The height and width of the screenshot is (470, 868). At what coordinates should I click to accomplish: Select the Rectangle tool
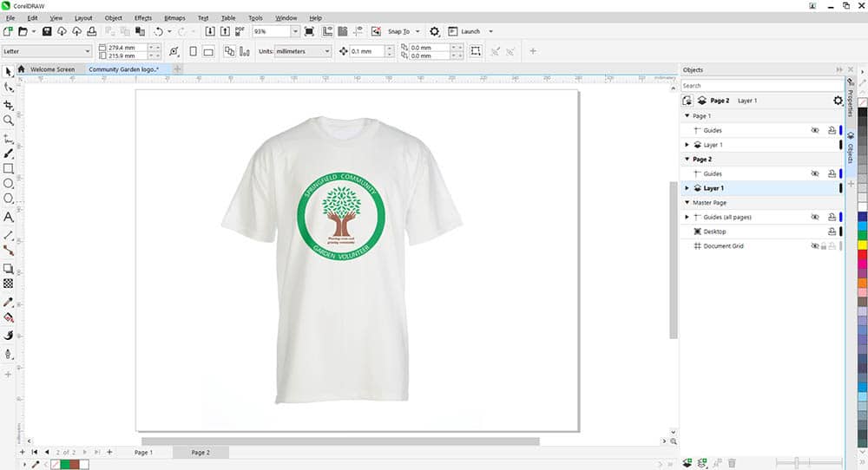point(9,168)
